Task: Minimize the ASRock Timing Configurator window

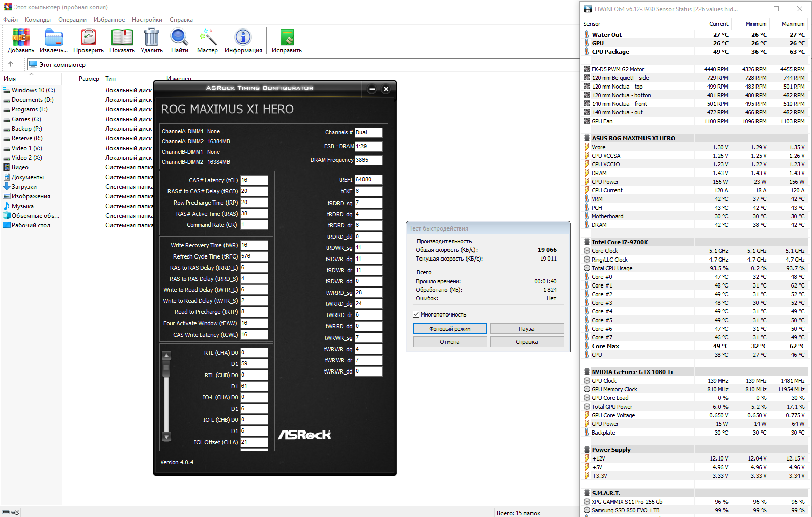Action: [372, 89]
